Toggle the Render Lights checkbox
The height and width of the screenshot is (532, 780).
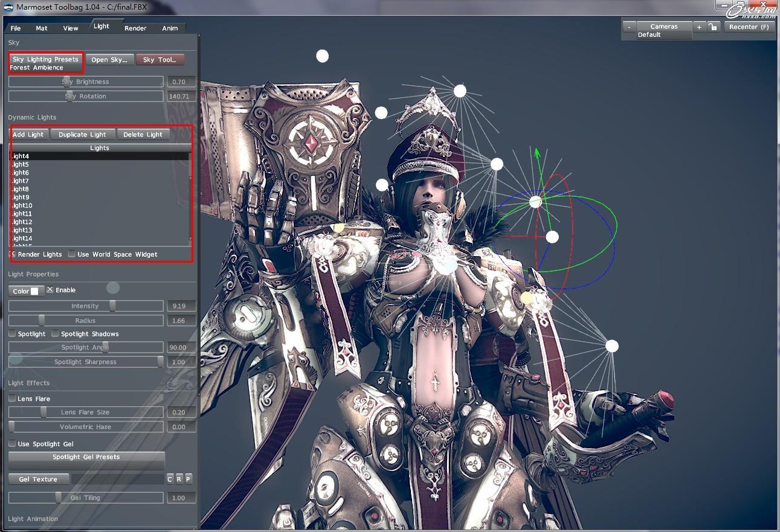coord(13,254)
